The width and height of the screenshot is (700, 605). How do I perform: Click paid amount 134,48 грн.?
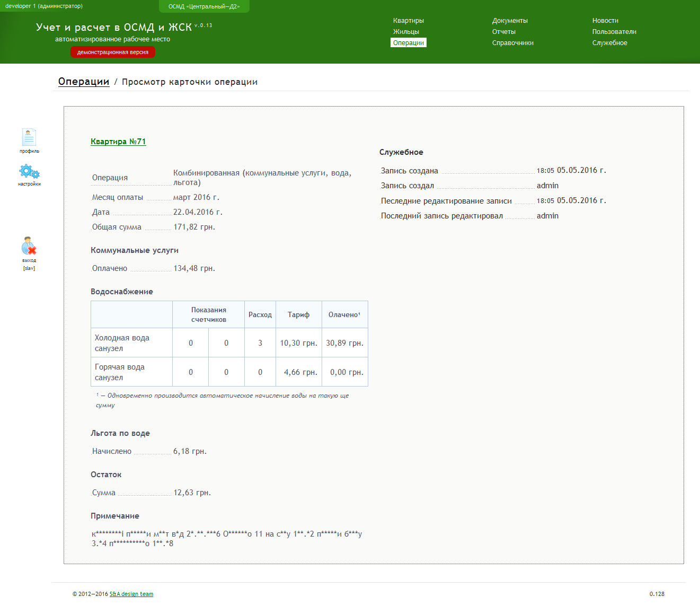[x=194, y=268]
